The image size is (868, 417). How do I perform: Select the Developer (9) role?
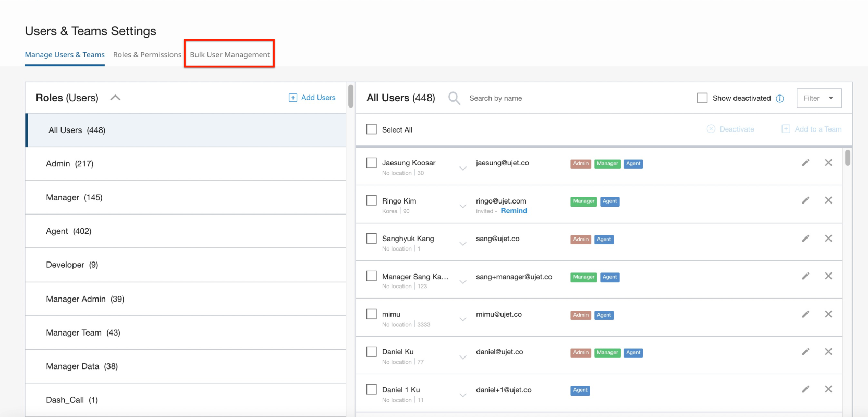tap(72, 265)
